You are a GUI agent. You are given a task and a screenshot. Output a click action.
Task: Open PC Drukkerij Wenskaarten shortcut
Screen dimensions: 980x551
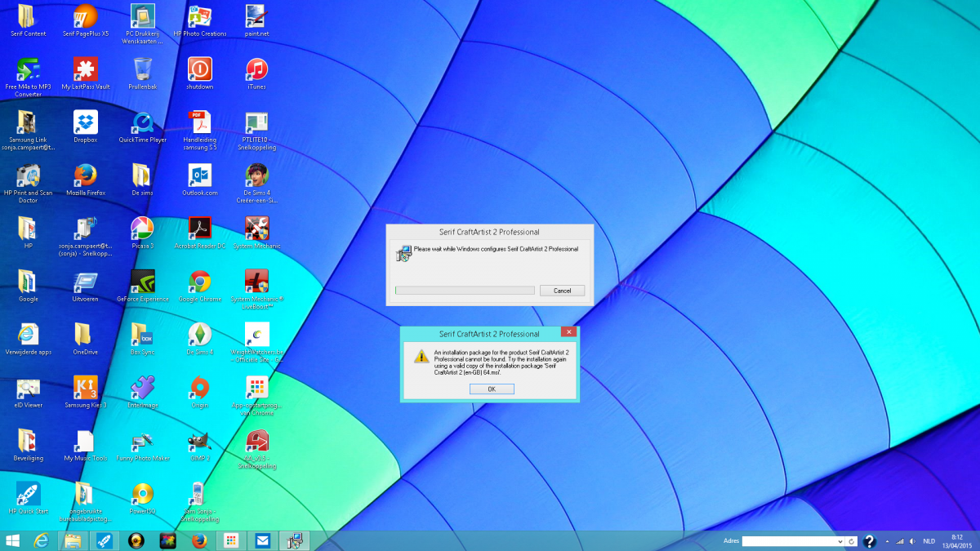142,24
